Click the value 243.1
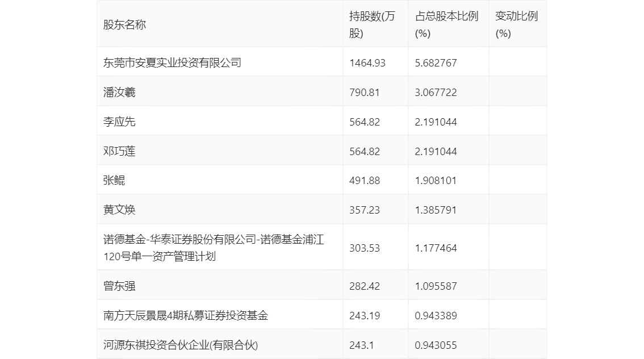This screenshot has width=644, height=359. tap(362, 345)
